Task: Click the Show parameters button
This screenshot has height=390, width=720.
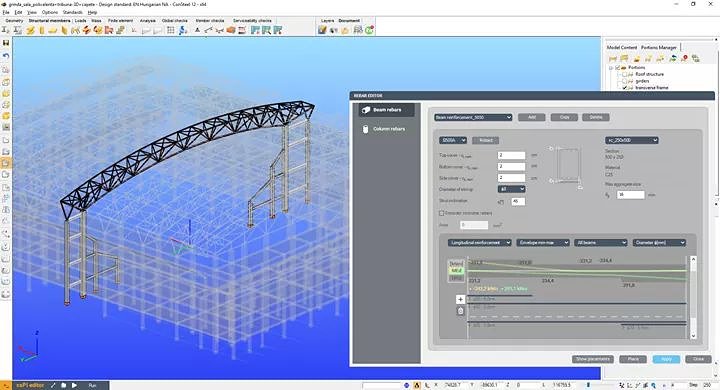Action: 593,359
